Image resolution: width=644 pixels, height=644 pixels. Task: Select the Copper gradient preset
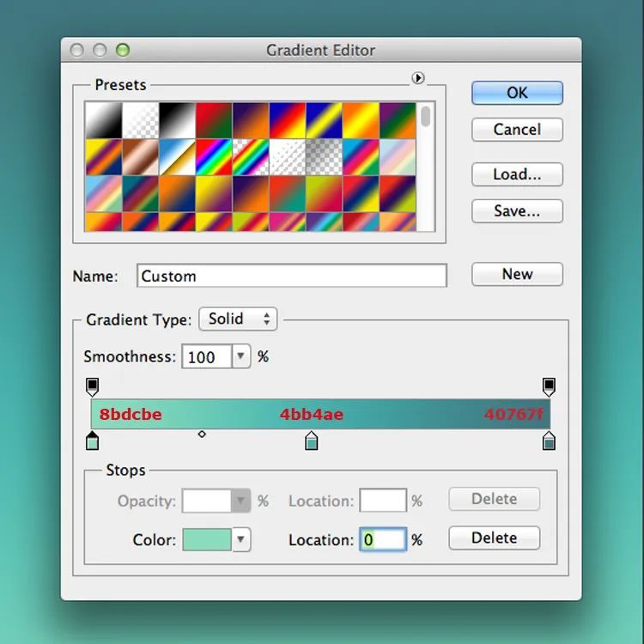click(141, 157)
